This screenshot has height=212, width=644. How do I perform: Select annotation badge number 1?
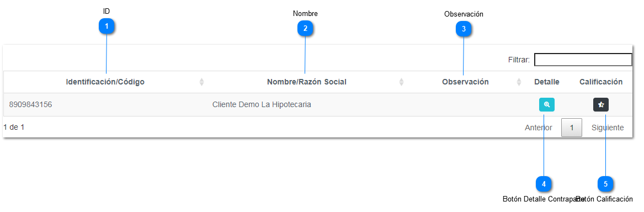[107, 26]
